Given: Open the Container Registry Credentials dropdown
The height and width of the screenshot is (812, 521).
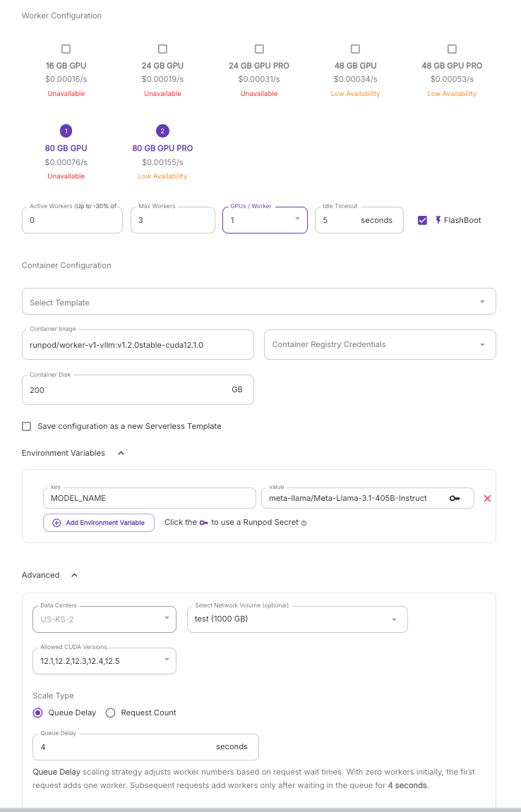Looking at the screenshot, I should (380, 345).
